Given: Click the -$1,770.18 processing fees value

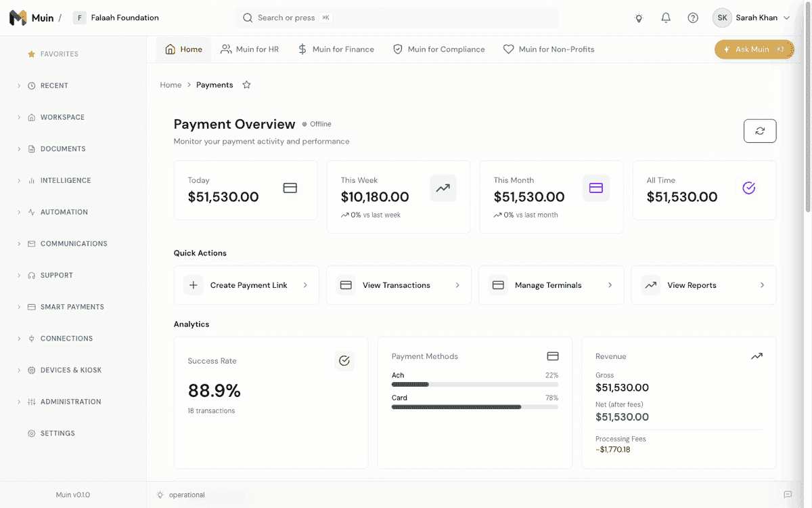Looking at the screenshot, I should [x=612, y=450].
